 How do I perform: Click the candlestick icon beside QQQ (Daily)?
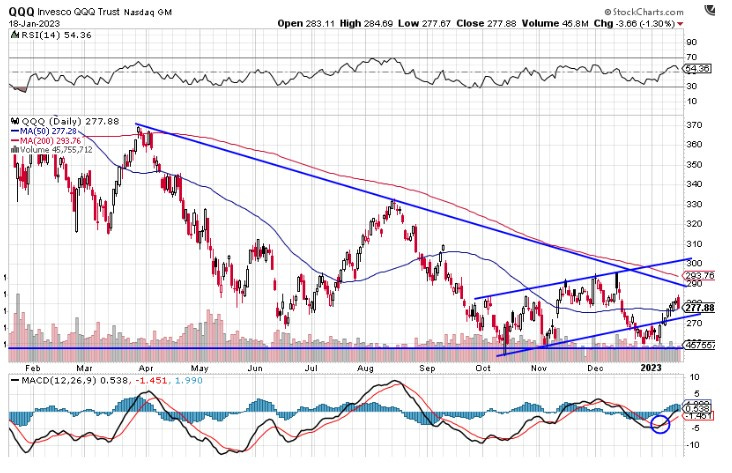click(15, 121)
